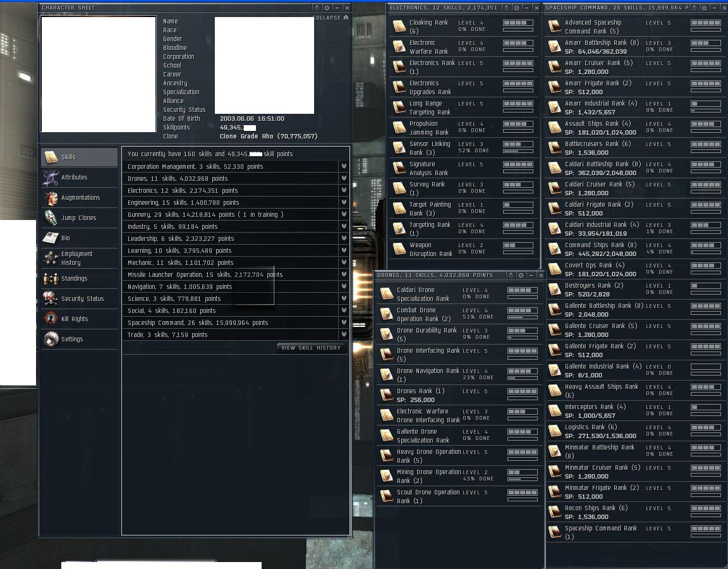Click the Command Ships skill book icon
This screenshot has height=569, width=728.
point(554,249)
